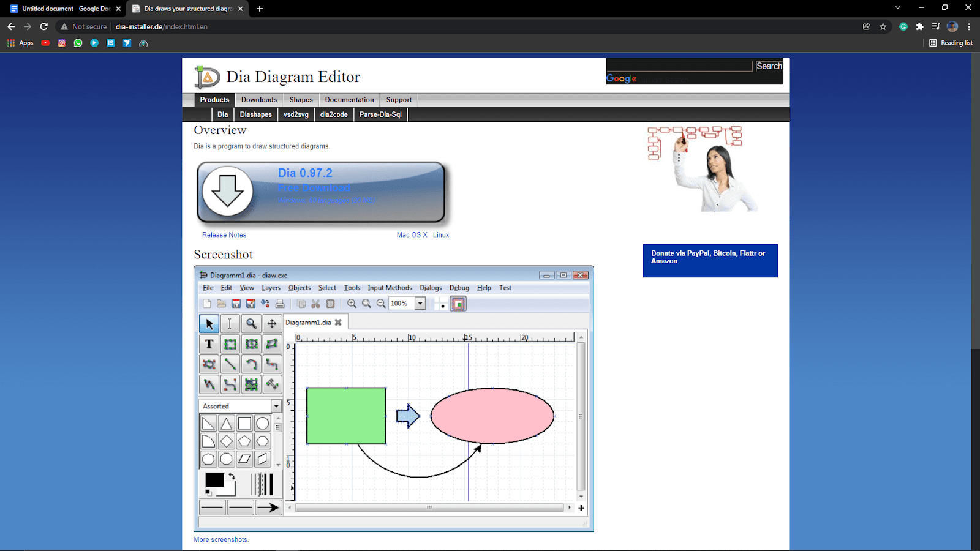Click the swap colors arrow icon
Image resolution: width=980 pixels, height=551 pixels.
[x=232, y=476]
